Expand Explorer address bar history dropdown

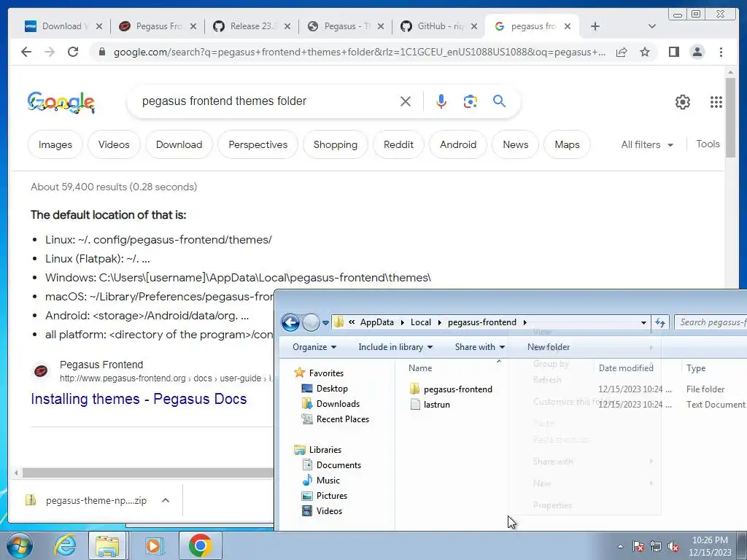[643, 322]
